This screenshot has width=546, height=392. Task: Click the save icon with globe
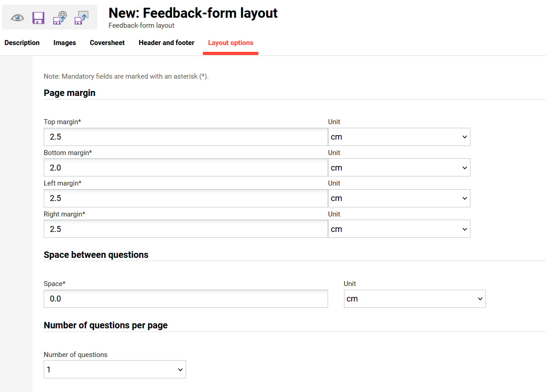pos(60,18)
